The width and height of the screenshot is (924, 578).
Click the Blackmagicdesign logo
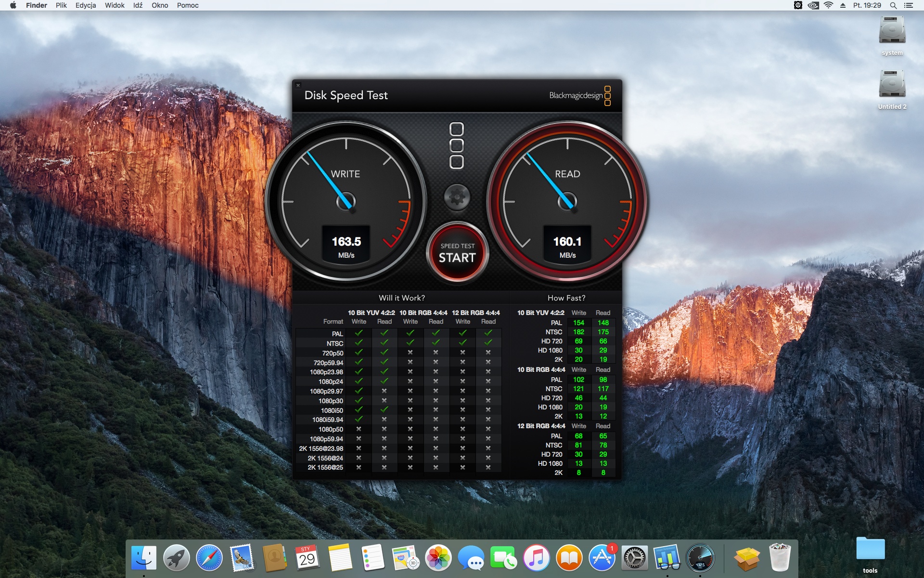579,95
